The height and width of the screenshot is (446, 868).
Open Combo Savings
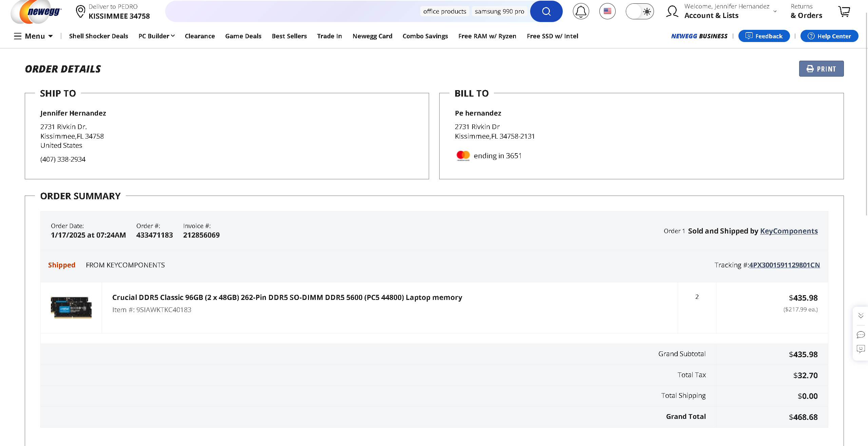(x=425, y=36)
